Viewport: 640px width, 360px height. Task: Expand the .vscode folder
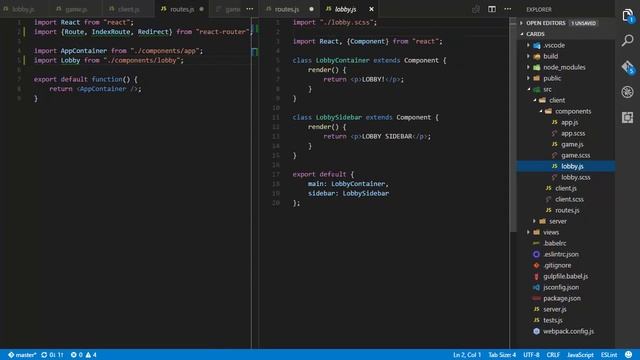point(528,45)
